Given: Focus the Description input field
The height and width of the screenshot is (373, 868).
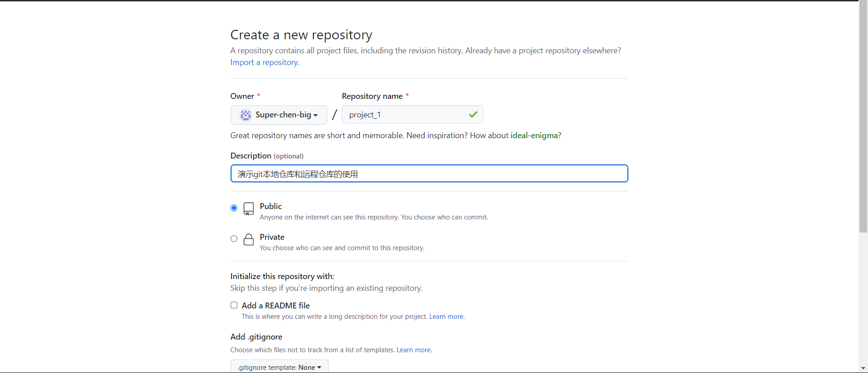Looking at the screenshot, I should click(x=429, y=174).
